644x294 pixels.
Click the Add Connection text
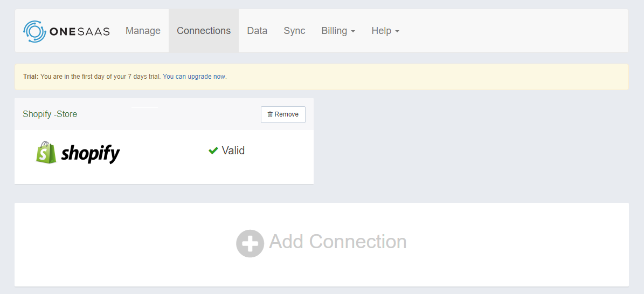pos(337,242)
